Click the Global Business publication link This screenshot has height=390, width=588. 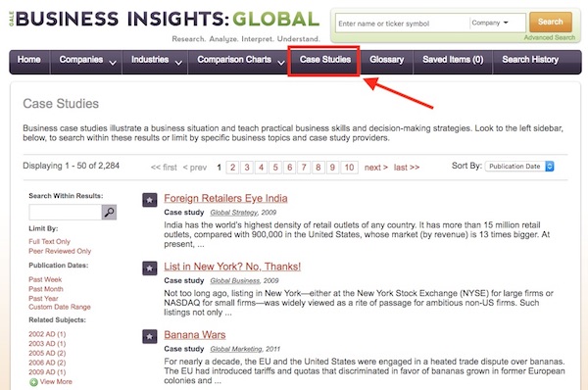235,281
